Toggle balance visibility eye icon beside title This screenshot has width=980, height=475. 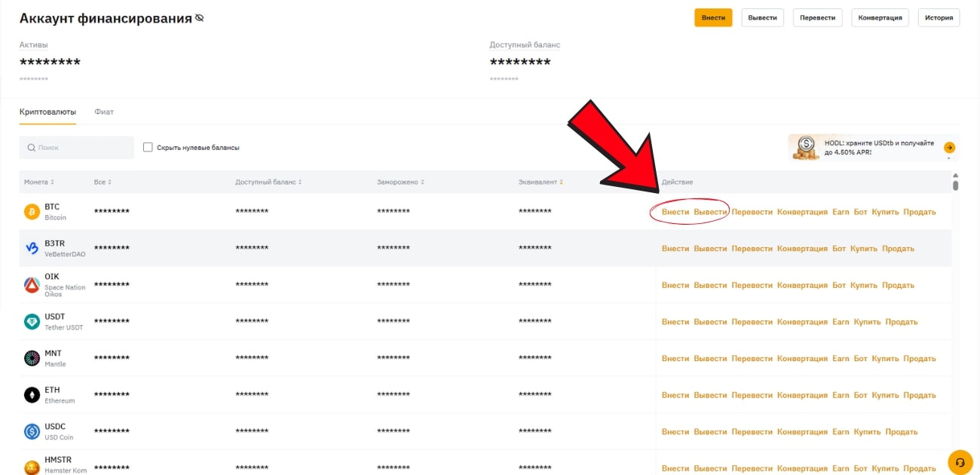pyautogui.click(x=199, y=17)
